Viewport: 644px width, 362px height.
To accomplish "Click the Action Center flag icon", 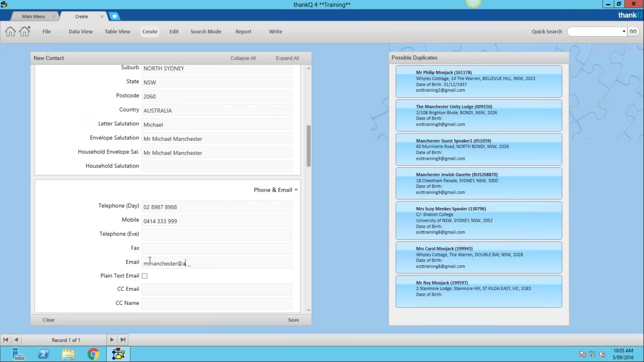I will (x=583, y=354).
